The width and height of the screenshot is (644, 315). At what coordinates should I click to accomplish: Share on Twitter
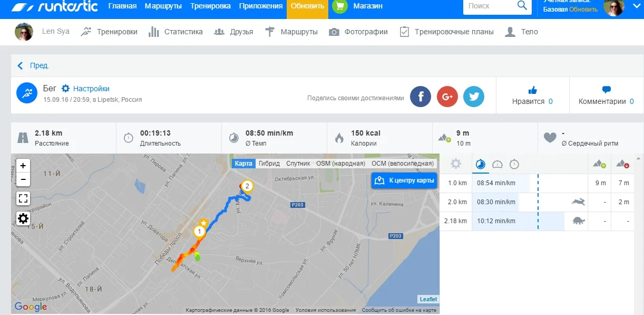[474, 97]
